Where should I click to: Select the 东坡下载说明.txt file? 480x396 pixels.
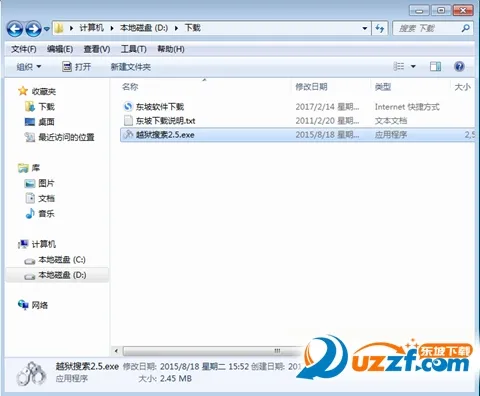click(165, 121)
